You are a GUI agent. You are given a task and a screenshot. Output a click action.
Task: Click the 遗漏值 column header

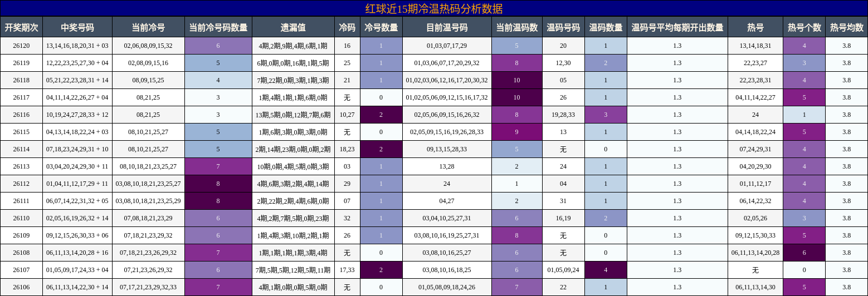[293, 27]
